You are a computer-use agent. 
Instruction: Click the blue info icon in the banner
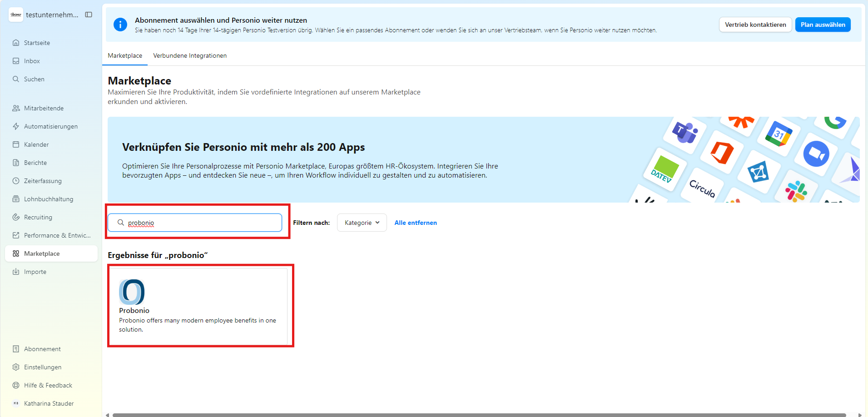(x=120, y=25)
